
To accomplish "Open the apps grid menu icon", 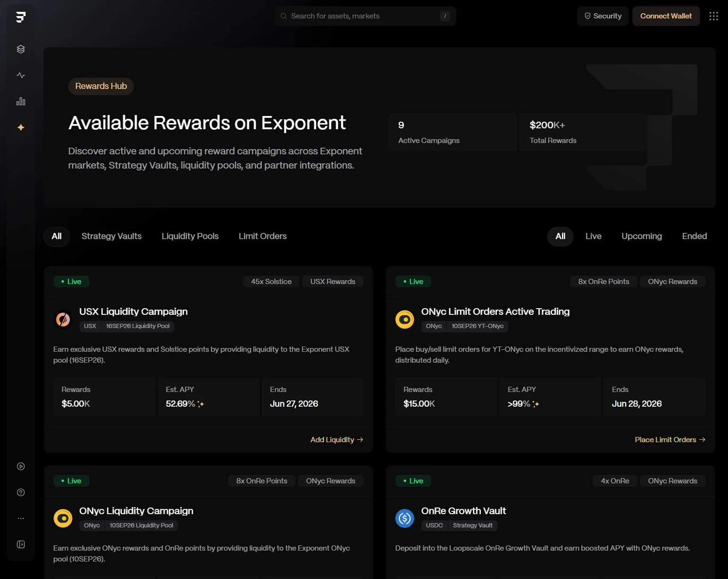I will pos(714,16).
